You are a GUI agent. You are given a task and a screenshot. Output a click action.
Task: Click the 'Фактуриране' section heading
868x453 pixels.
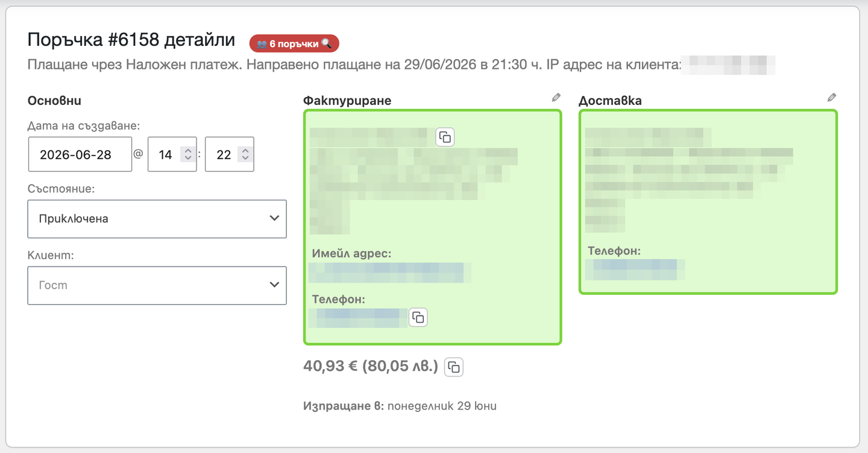tap(347, 101)
